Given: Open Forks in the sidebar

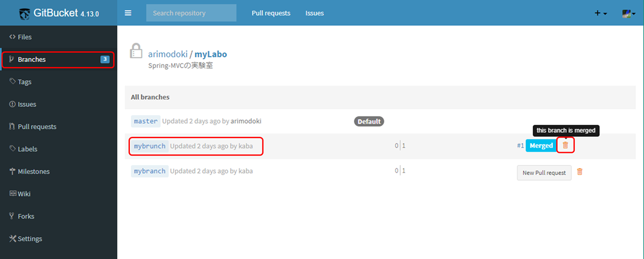Looking at the screenshot, I should tap(58, 216).
